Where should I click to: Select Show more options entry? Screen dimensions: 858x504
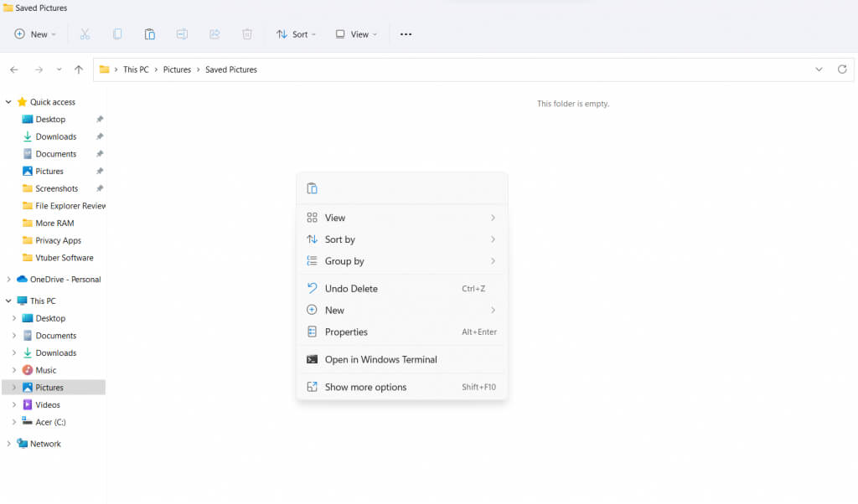pyautogui.click(x=365, y=388)
